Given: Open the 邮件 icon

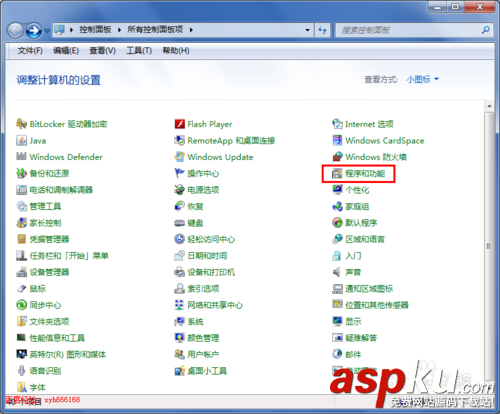Looking at the screenshot, I should [x=337, y=354].
